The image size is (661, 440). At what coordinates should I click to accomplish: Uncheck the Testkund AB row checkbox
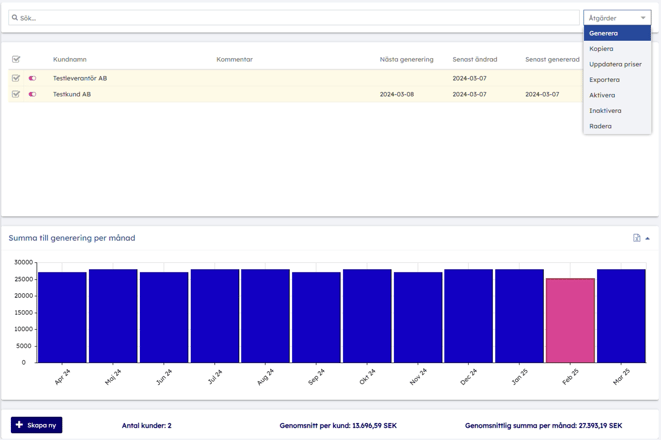click(x=16, y=94)
